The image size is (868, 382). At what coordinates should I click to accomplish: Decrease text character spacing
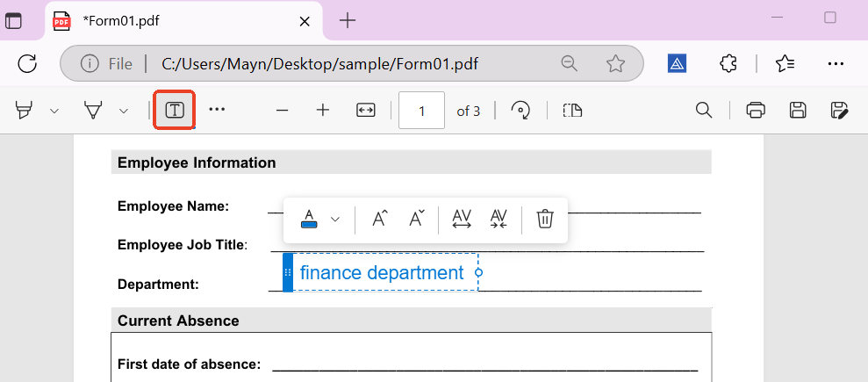pyautogui.click(x=499, y=220)
